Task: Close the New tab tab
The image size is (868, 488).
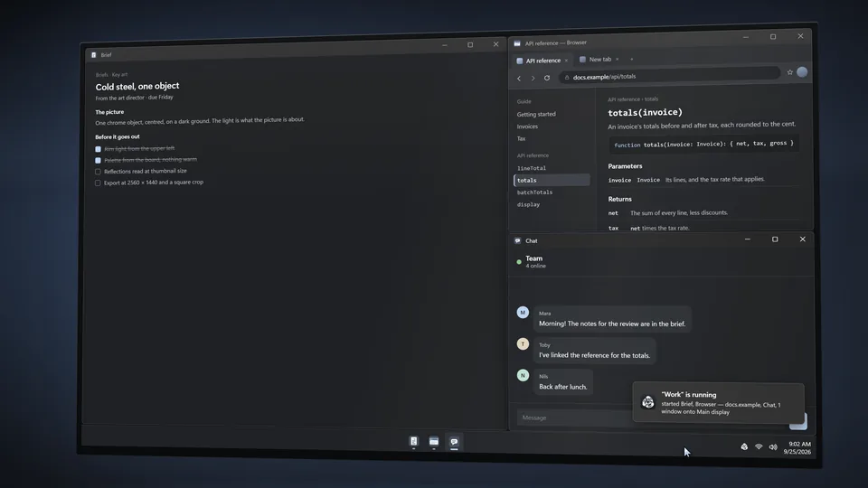Action: tap(618, 60)
